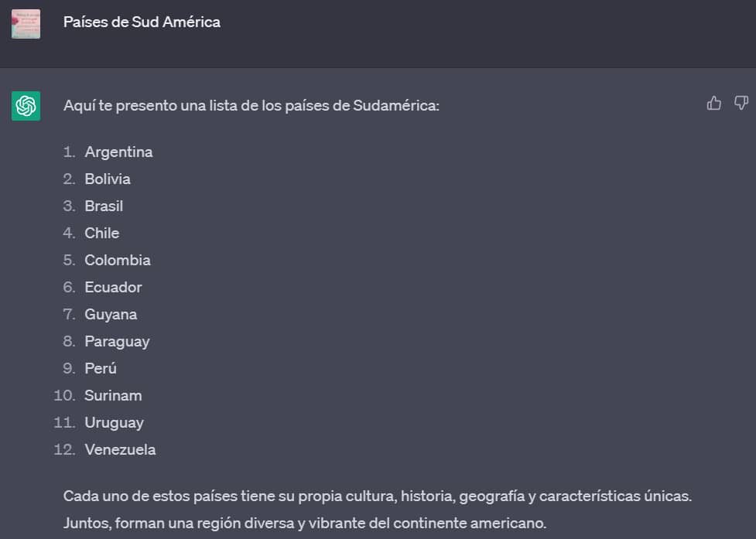Click the user profile picture thumbnail

26,23
